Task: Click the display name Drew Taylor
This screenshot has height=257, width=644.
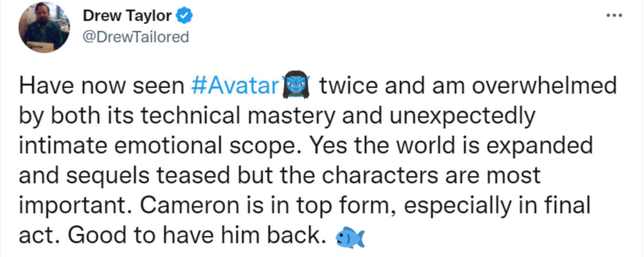Action: [x=127, y=16]
